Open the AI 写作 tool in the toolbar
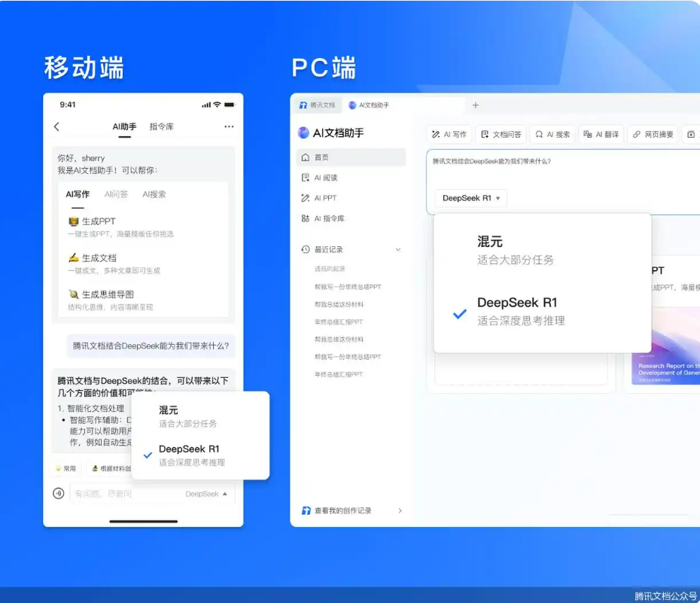This screenshot has height=603, width=700. [x=451, y=133]
